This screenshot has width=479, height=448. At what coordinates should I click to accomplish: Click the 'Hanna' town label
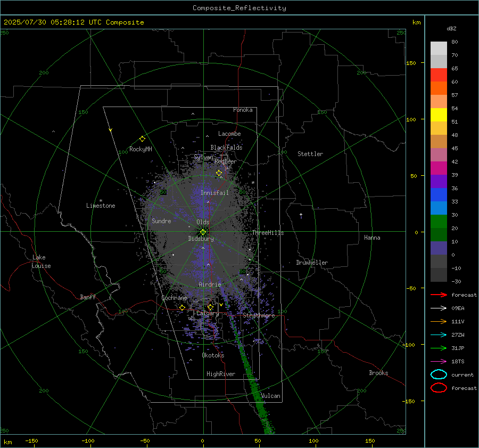click(x=372, y=238)
